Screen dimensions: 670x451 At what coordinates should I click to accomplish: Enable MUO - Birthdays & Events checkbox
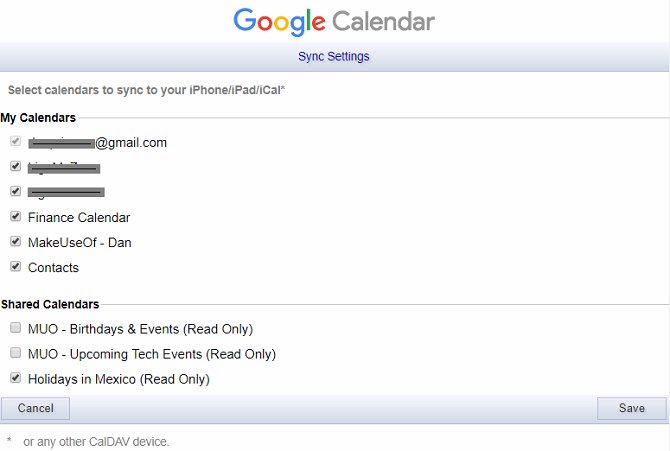(x=15, y=329)
